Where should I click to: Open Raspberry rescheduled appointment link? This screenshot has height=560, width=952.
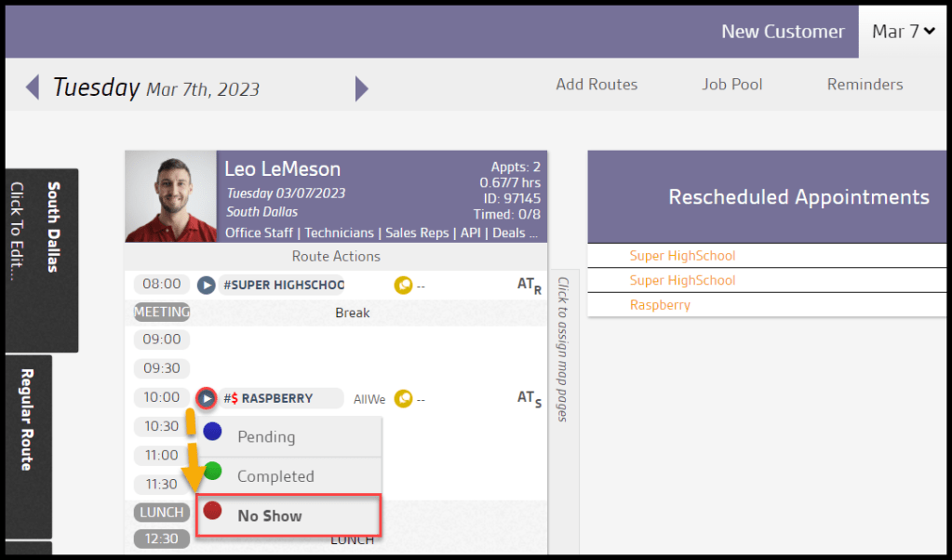click(x=660, y=305)
